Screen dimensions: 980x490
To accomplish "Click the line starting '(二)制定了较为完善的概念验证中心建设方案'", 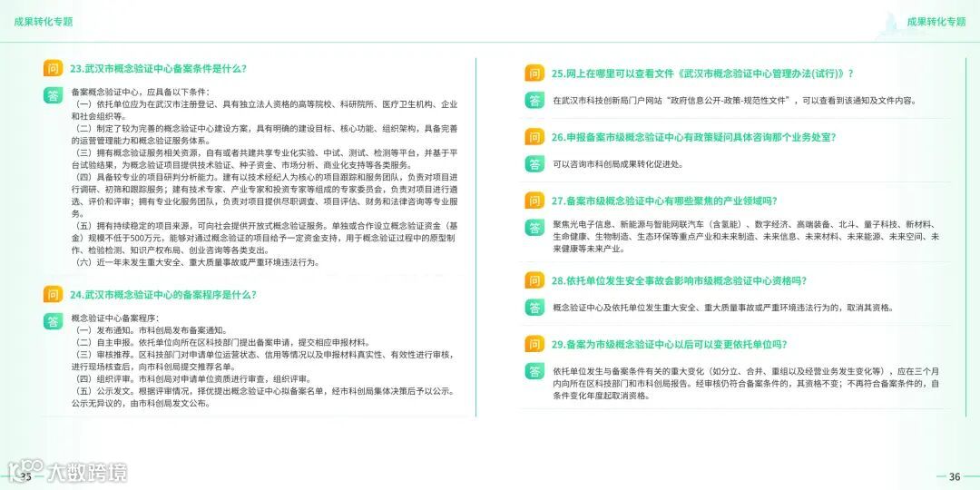I will (x=266, y=129).
